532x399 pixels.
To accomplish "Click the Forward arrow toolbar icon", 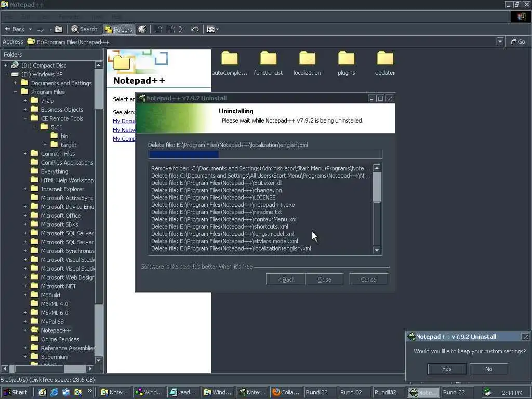I will [x=41, y=30].
